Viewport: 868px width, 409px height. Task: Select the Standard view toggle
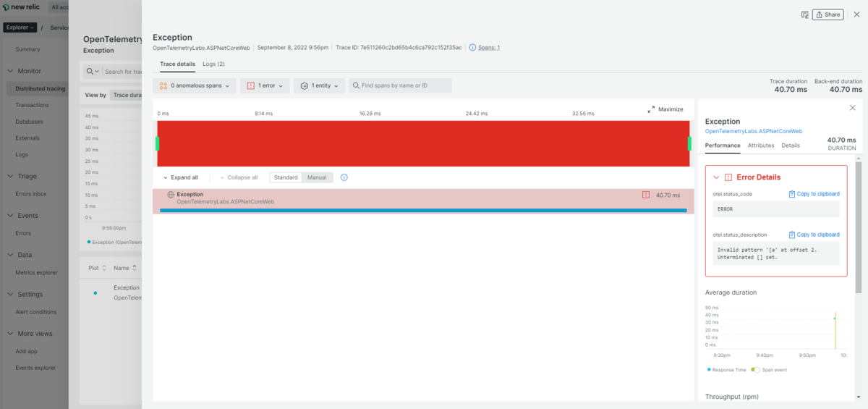(x=286, y=177)
